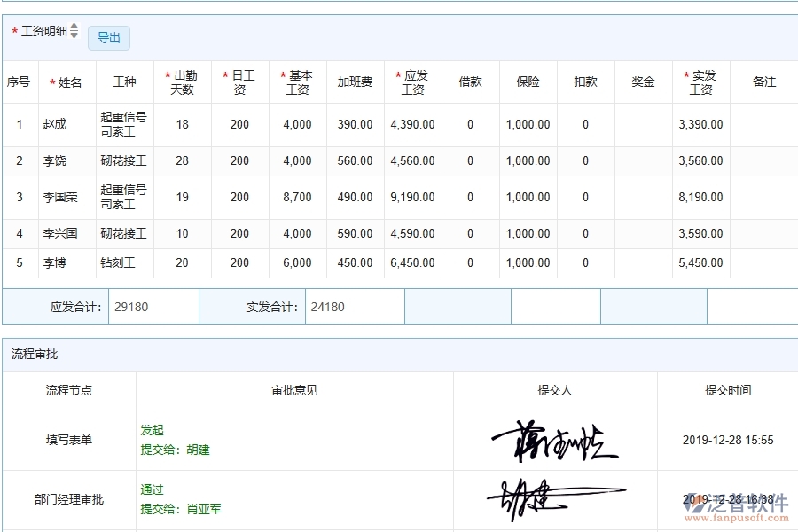Select the 加班费 column header

(x=354, y=82)
